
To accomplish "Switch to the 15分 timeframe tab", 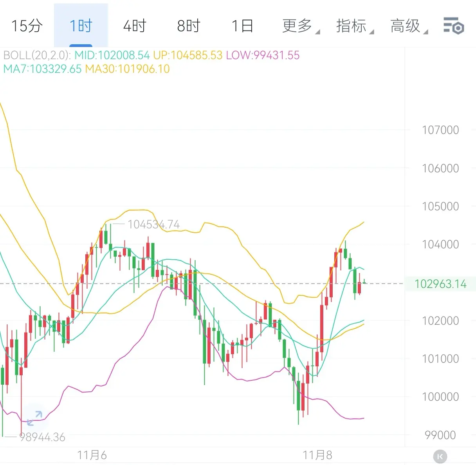I will pos(27,26).
